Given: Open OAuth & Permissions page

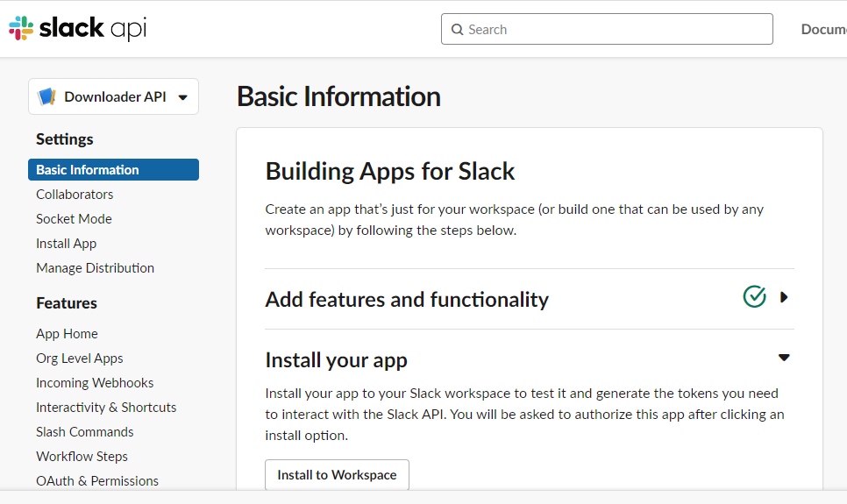Looking at the screenshot, I should pyautogui.click(x=97, y=480).
